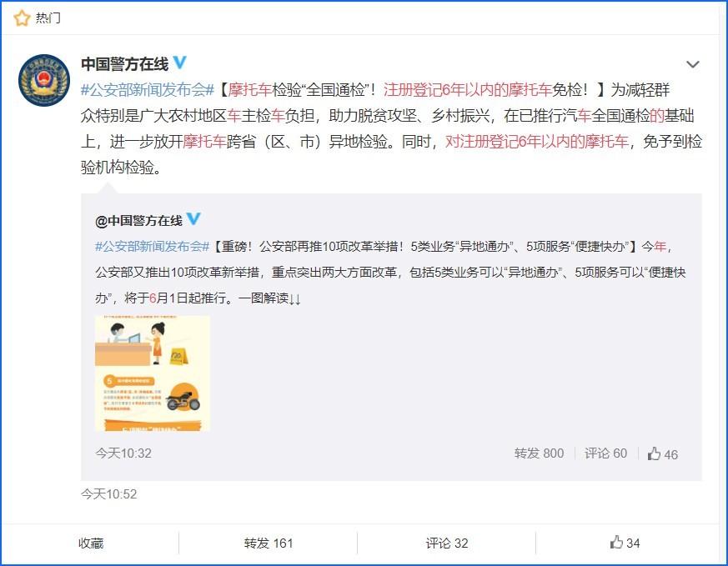Click verified badge next to @中国警方在线
Image resolution: width=728 pixels, height=566 pixels.
pyautogui.click(x=193, y=219)
